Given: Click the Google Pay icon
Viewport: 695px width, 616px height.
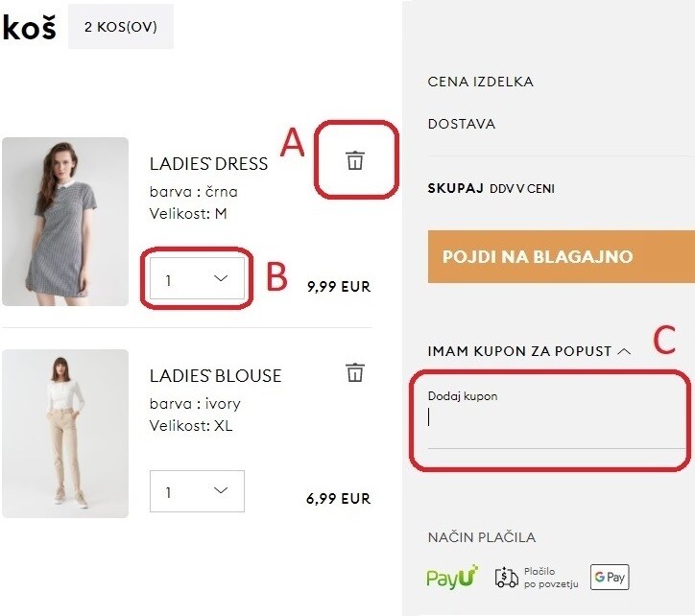Looking at the screenshot, I should coord(609,577).
